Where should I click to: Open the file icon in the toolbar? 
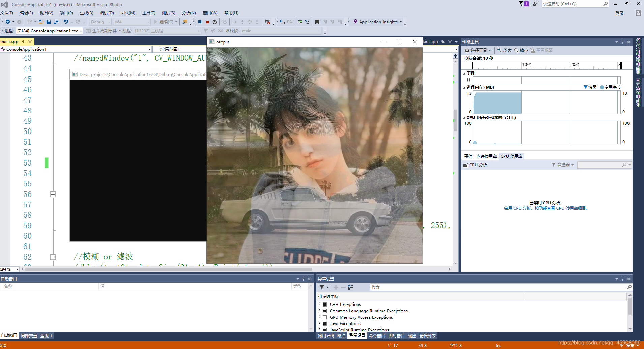tap(41, 22)
